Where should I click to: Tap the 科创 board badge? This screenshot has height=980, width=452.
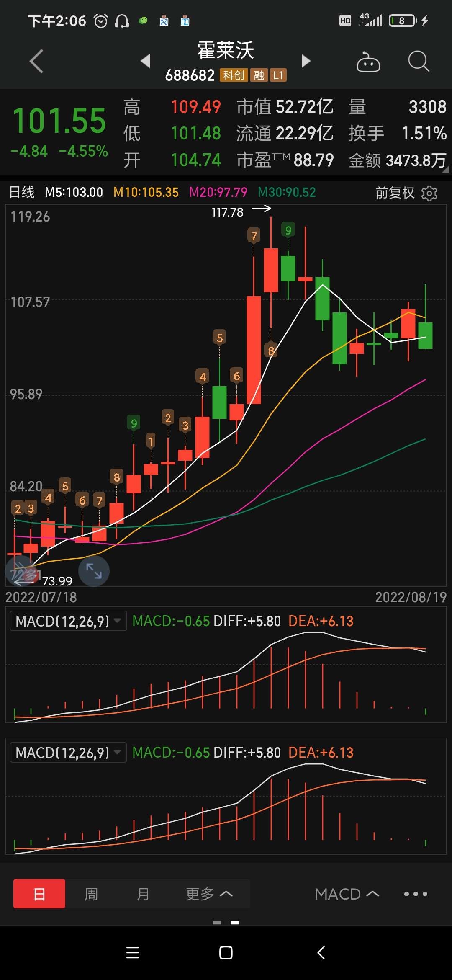tap(234, 75)
